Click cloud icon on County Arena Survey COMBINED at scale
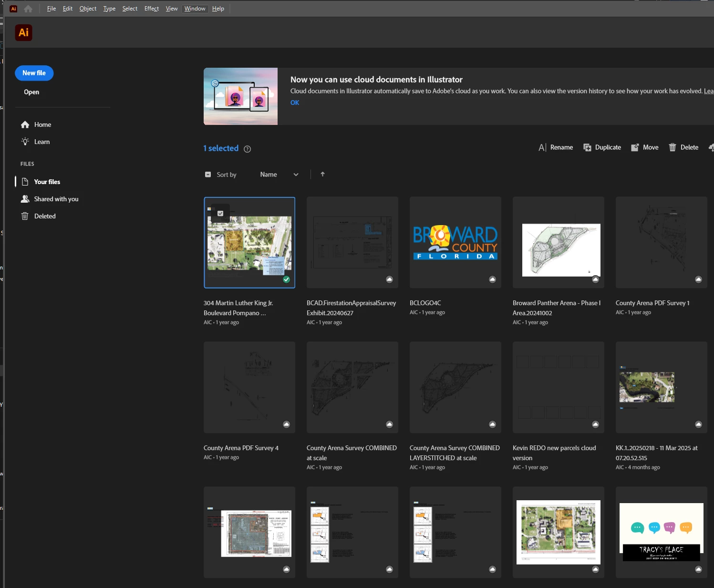The width and height of the screenshot is (714, 588). tap(389, 424)
